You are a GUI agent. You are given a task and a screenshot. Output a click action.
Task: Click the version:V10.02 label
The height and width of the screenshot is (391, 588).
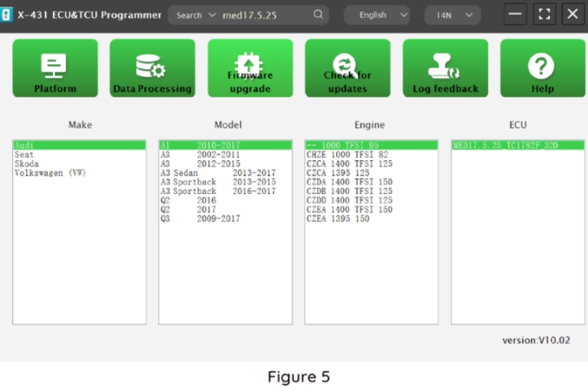tap(537, 340)
